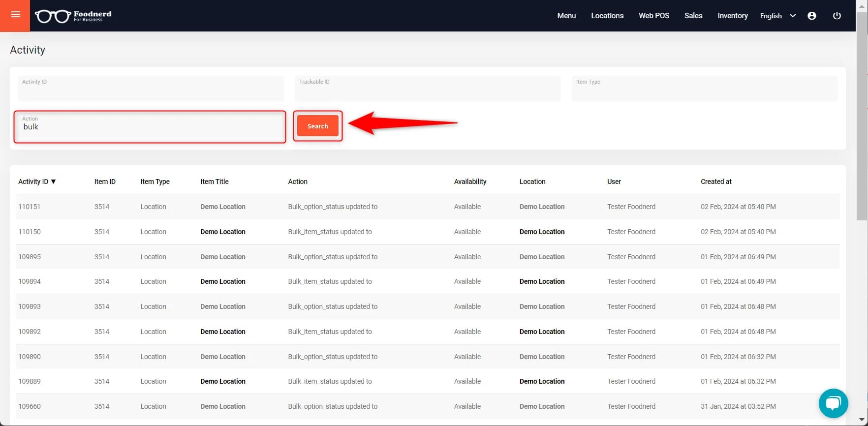
Task: Open the English language dropdown
Action: tap(777, 16)
